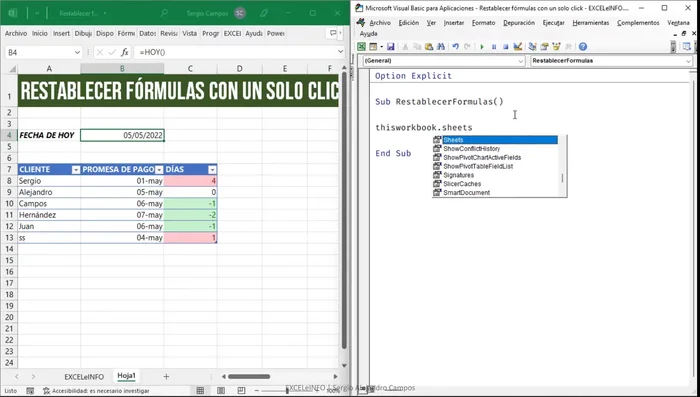Open the Depuración menu
The image size is (700, 397).
point(519,23)
